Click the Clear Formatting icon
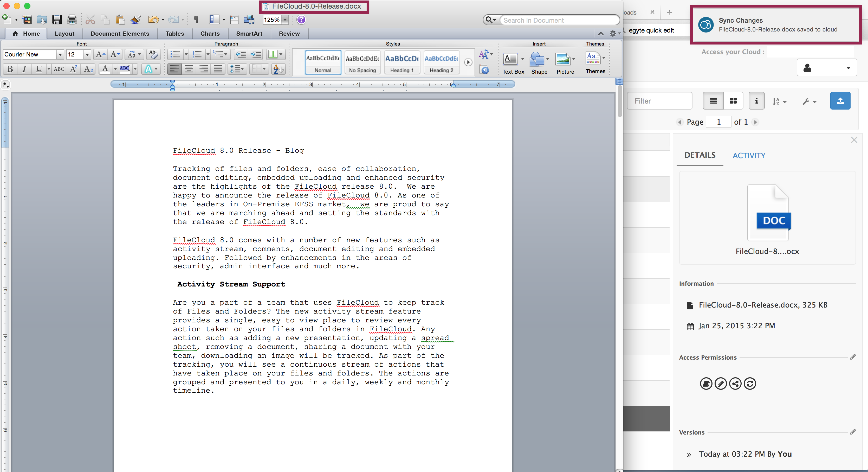Screen dimensions: 868x472 (x=153, y=54)
